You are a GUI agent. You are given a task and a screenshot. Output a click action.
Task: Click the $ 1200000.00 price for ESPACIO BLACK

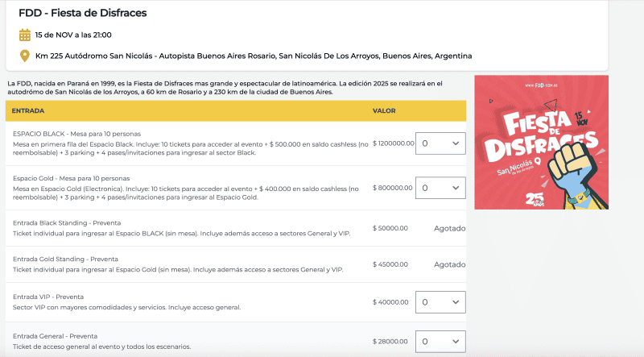click(x=393, y=143)
